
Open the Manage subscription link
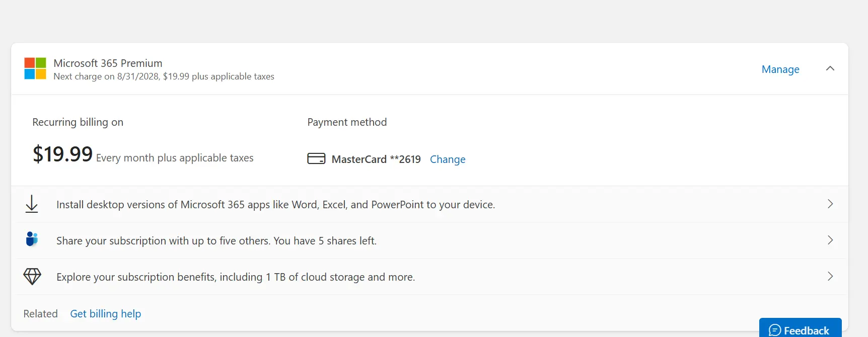point(780,69)
